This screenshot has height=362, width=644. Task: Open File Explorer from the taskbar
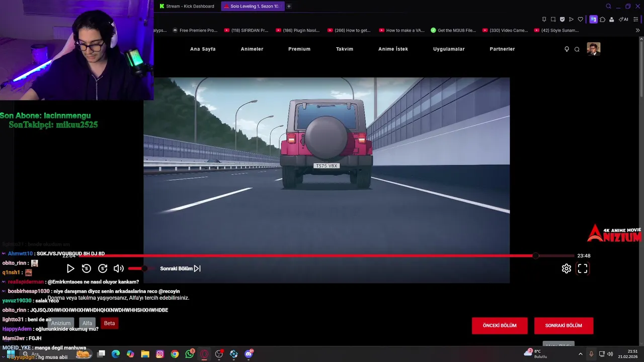(x=145, y=354)
